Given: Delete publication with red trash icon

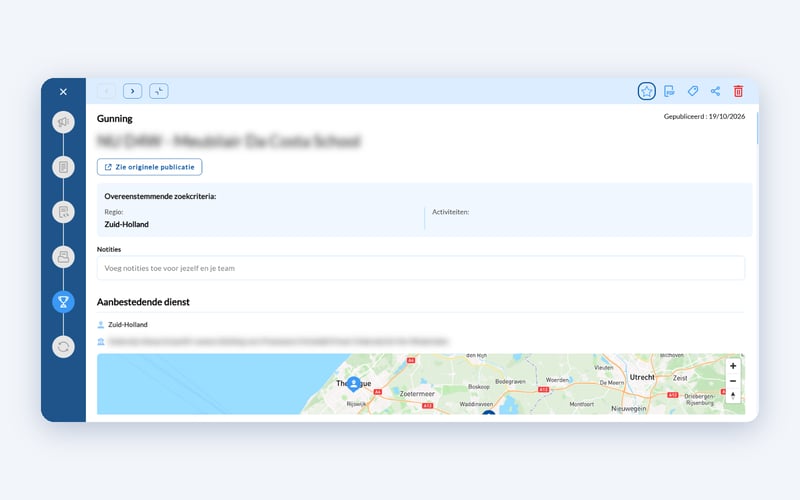Looking at the screenshot, I should point(738,91).
